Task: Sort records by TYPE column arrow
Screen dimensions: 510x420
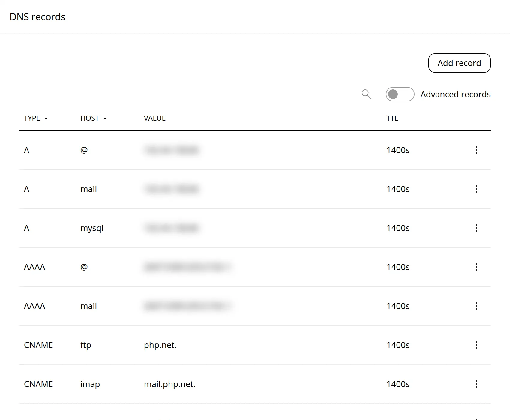Action: 46,118
